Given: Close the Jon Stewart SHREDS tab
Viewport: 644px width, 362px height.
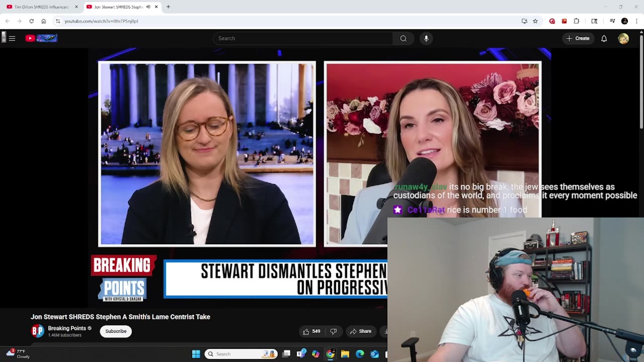Looking at the screenshot, I should point(156,7).
